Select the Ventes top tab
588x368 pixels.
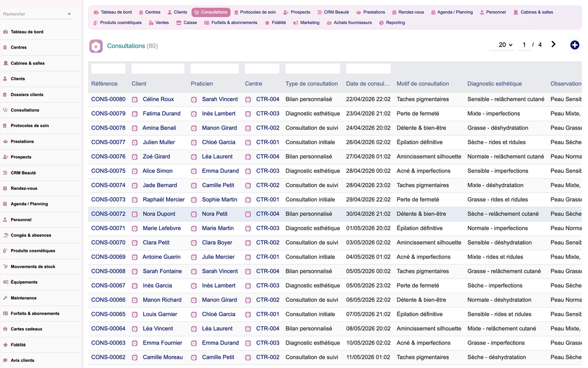click(x=159, y=23)
